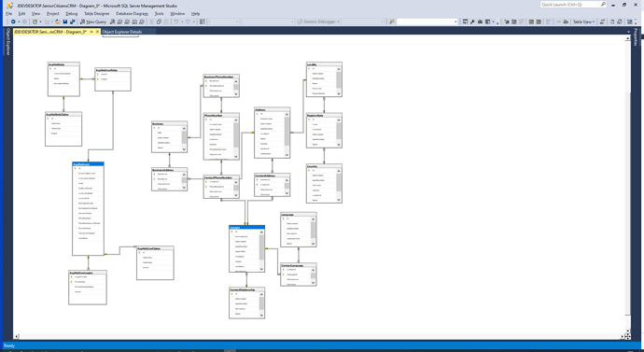The image size is (644, 352).
Task: Click the wrench properties icon
Action: [472, 21]
